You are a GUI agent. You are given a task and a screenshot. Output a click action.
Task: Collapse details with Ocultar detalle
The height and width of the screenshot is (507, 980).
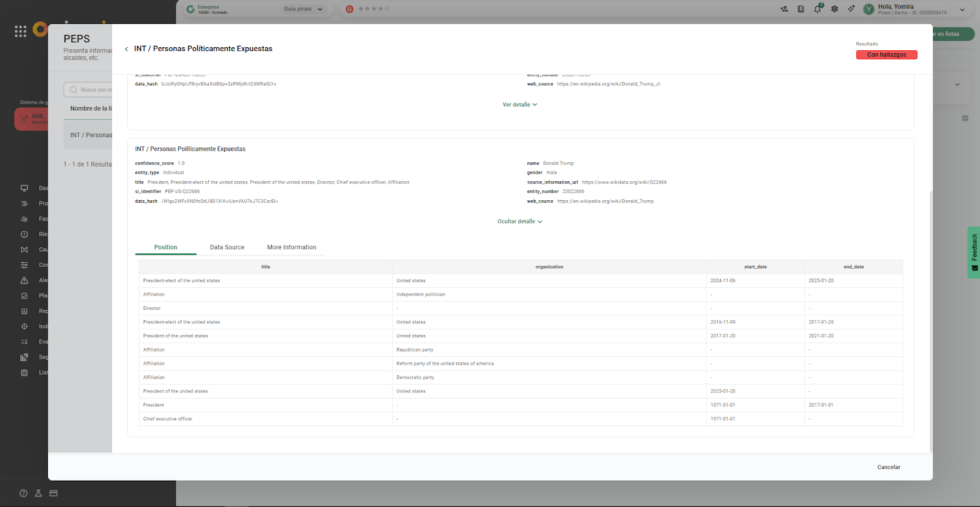[x=519, y=222]
